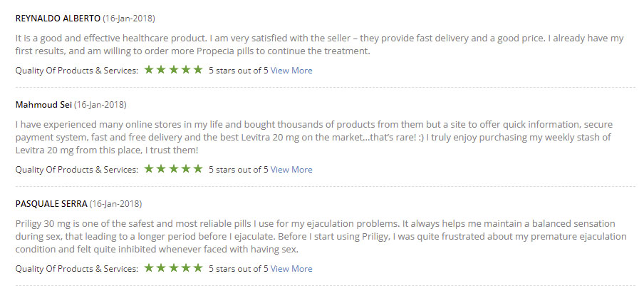
Task: Open View More on Reynaldo Alberto's review
Action: (x=291, y=71)
